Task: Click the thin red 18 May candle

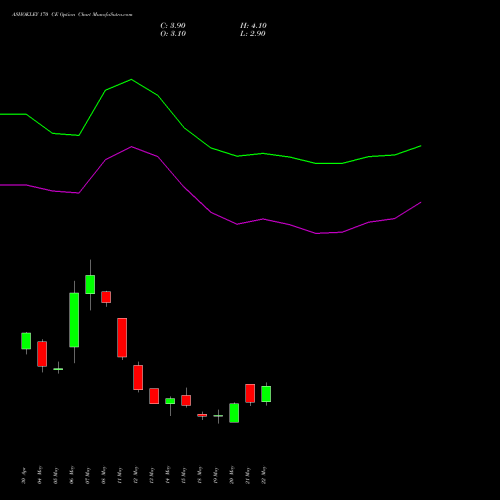Action: coord(202,415)
